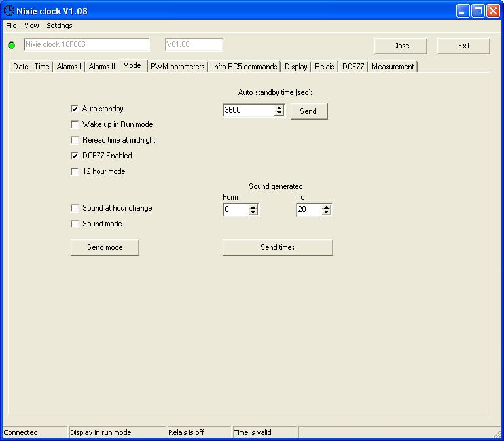Check Sound at hour change
The image size is (504, 441).
click(75, 208)
